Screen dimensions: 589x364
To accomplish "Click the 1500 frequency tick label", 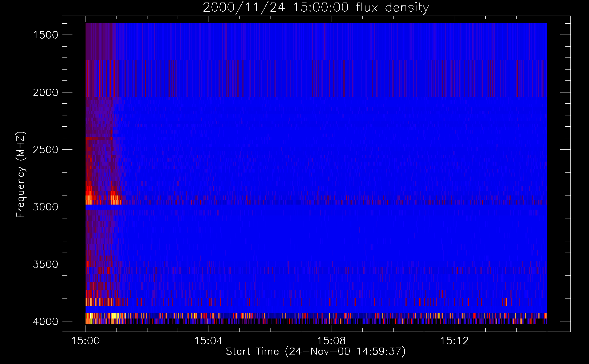I will (x=46, y=35).
